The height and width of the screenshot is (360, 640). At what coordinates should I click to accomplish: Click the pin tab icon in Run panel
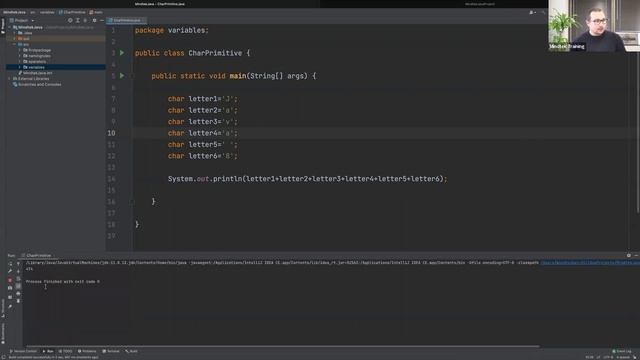click(10, 306)
